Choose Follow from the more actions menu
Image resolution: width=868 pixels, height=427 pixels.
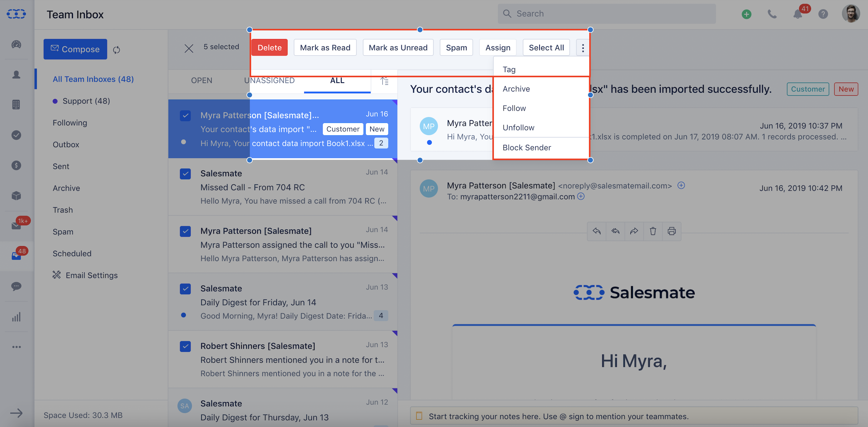coord(541,108)
